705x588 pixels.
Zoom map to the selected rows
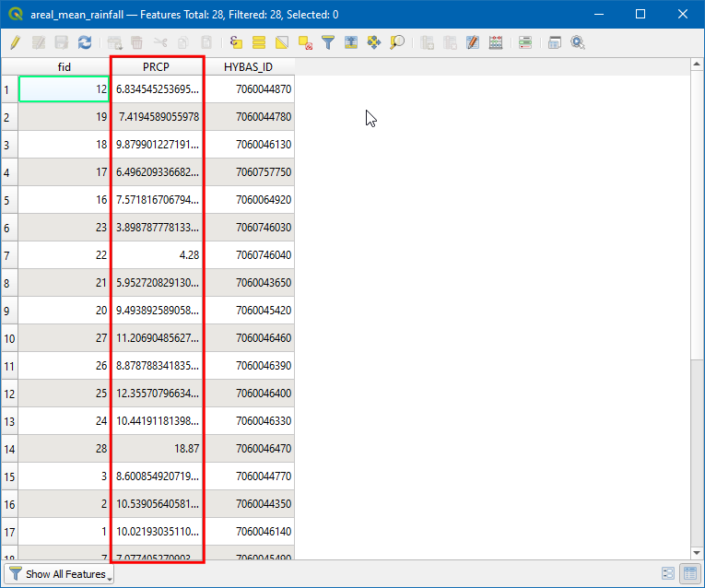pos(397,42)
